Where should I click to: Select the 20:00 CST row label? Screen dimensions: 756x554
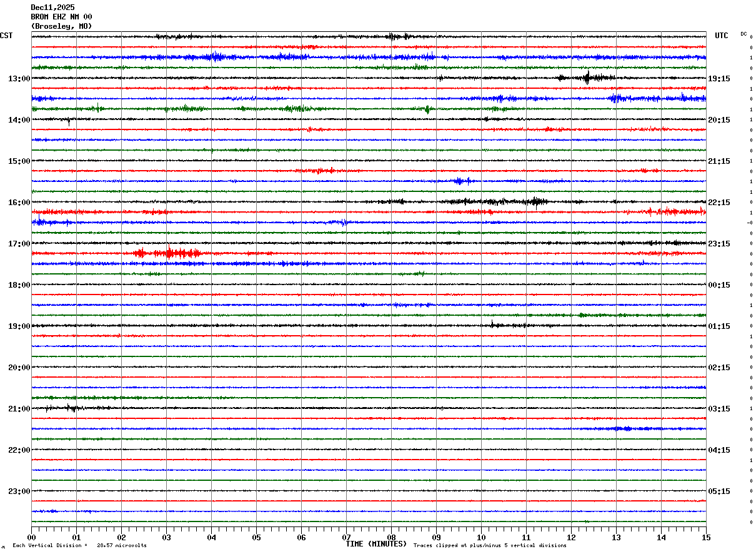(19, 368)
